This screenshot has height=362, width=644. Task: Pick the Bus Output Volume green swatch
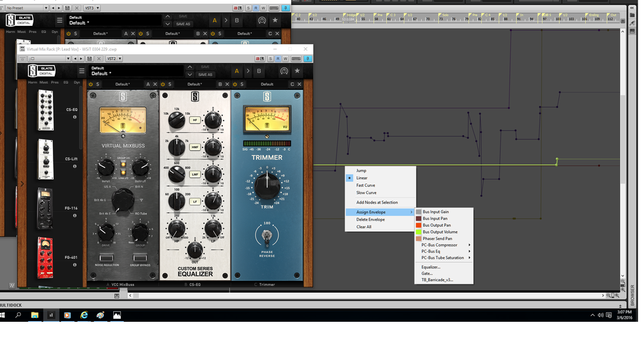[x=418, y=232]
